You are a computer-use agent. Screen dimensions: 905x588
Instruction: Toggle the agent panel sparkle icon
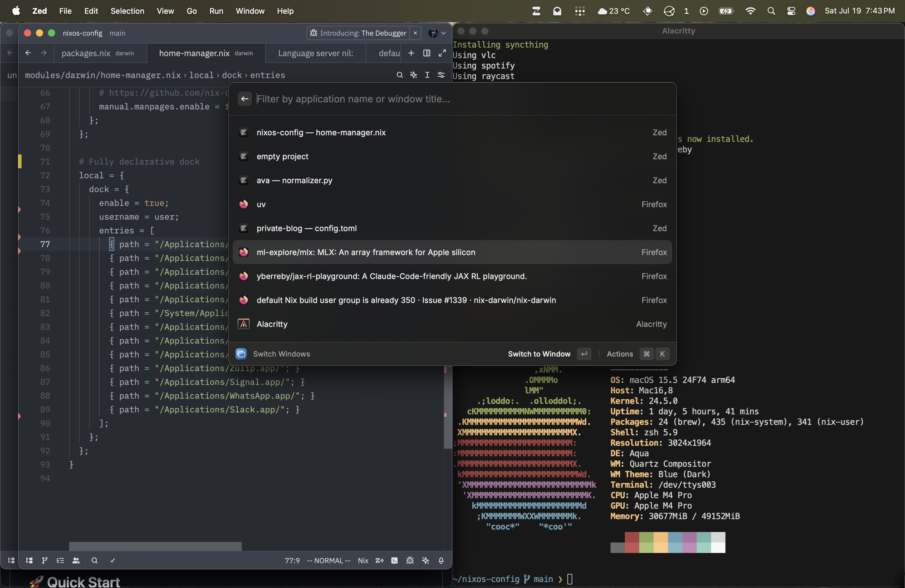pos(426,560)
